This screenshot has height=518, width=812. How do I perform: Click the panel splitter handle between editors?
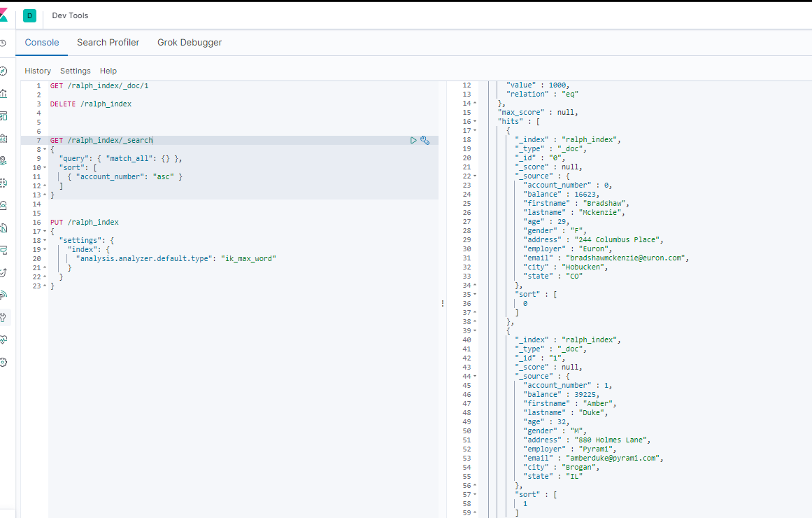coord(443,303)
